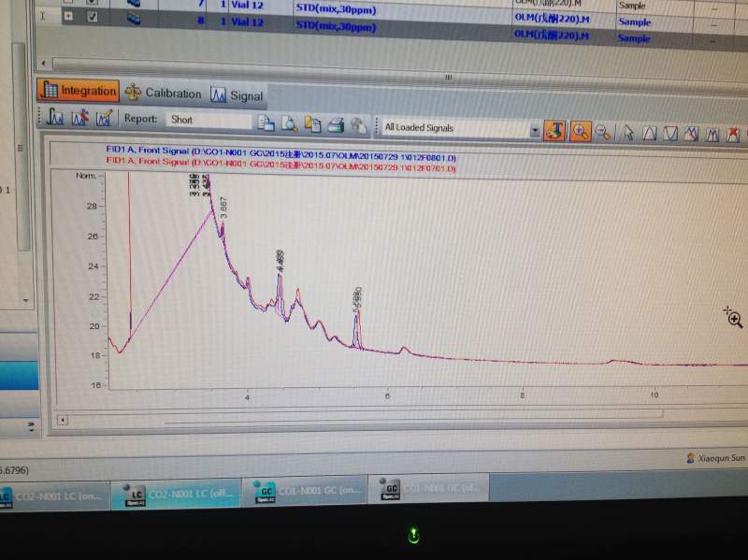748x560 pixels.
Task: Click the print report icon
Action: (x=336, y=125)
